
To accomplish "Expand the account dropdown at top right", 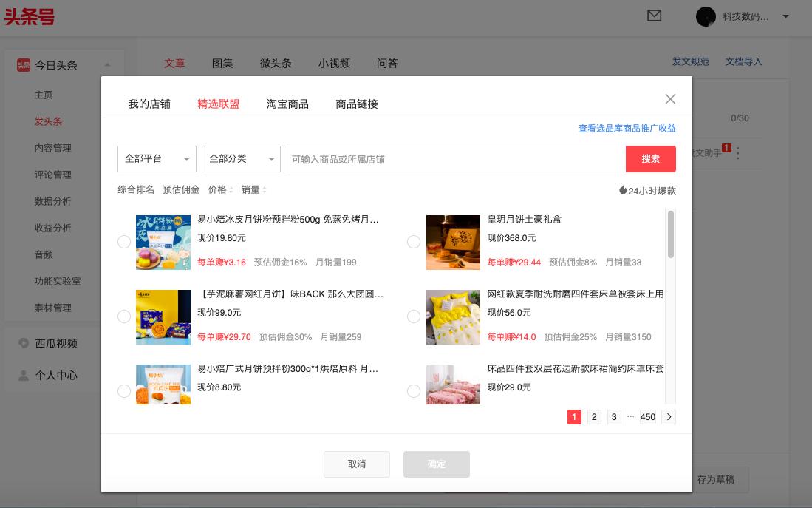I will pos(785,17).
